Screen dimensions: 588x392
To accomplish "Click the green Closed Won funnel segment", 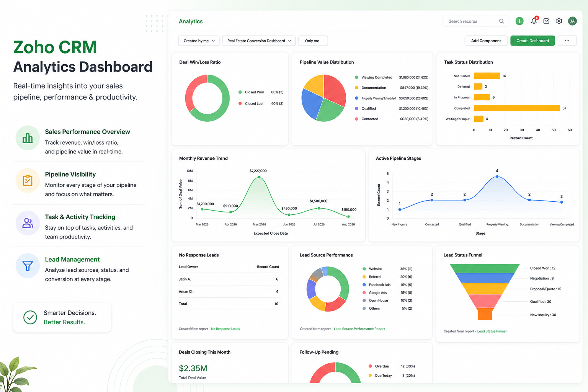I will pyautogui.click(x=485, y=268).
